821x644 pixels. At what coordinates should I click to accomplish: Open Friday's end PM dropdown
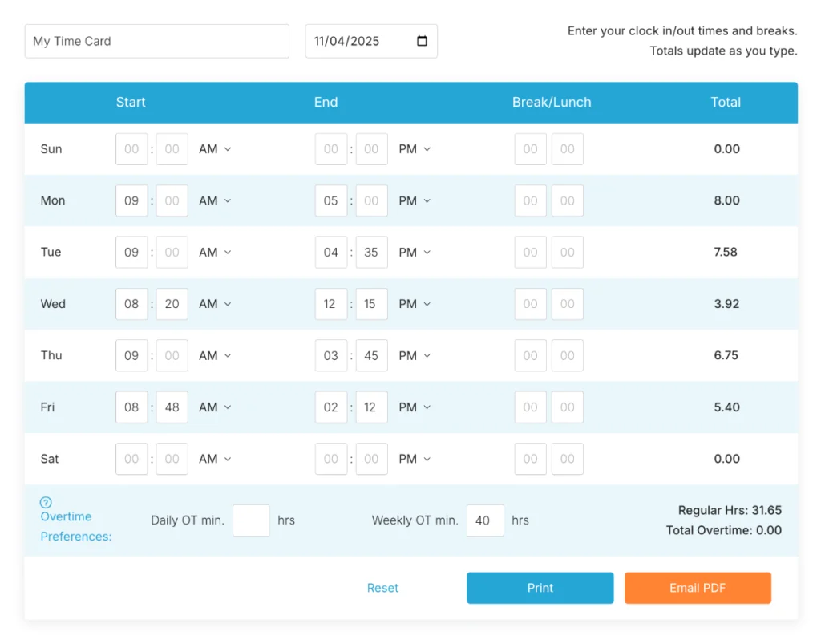tap(415, 407)
